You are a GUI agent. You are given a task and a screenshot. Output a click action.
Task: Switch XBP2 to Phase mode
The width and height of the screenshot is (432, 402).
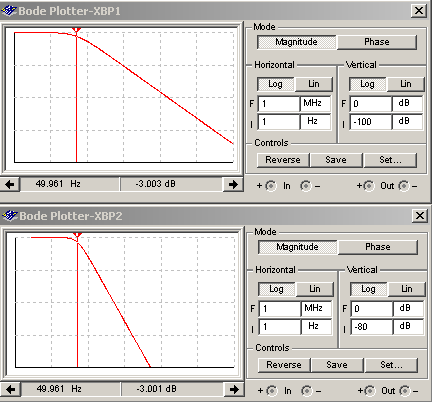coord(378,247)
